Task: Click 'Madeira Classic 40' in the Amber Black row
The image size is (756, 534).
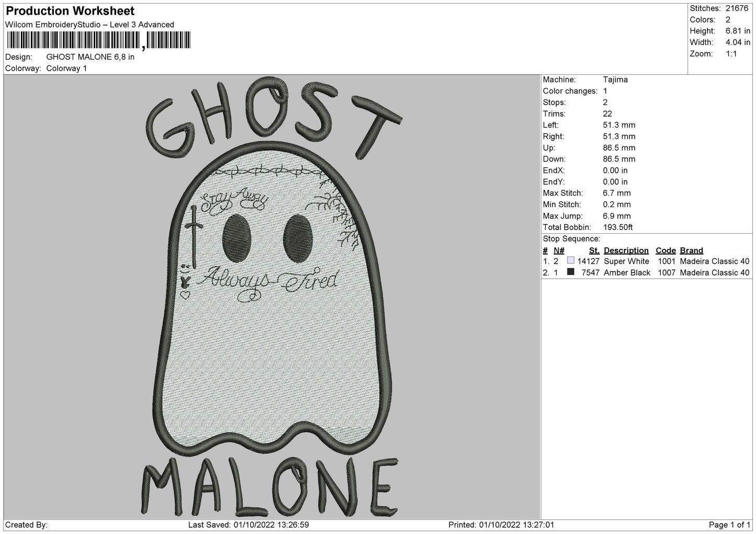Action: [x=715, y=273]
